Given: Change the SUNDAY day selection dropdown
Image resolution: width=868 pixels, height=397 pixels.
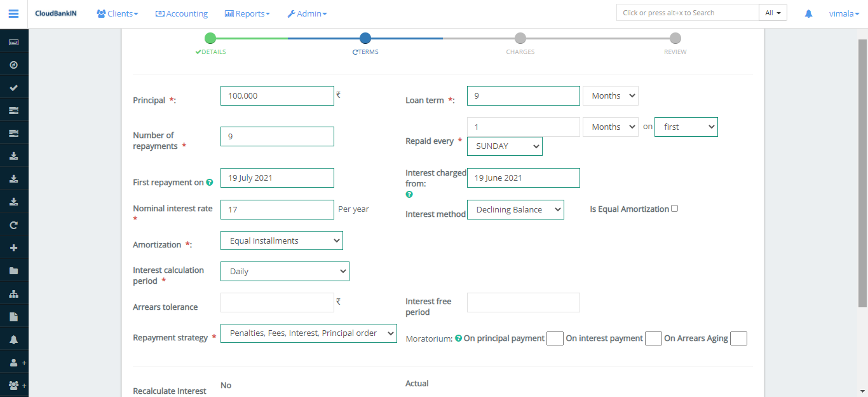Looking at the screenshot, I should 505,146.
